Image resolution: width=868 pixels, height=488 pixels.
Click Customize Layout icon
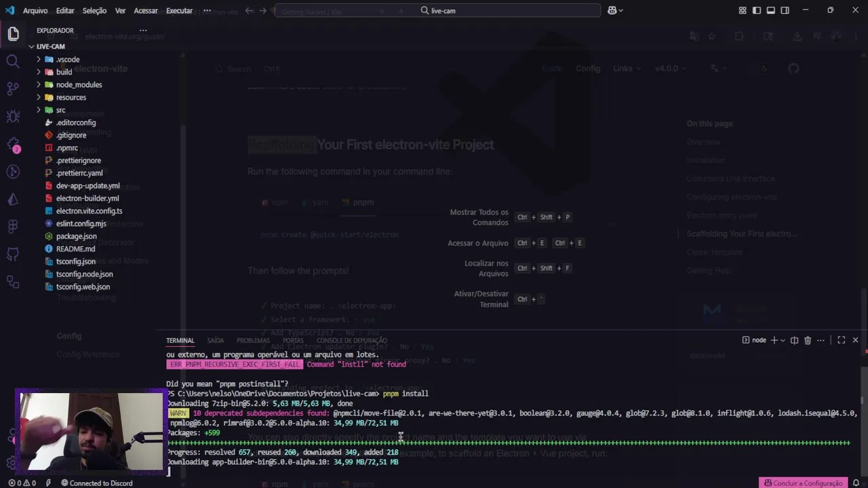coord(743,11)
